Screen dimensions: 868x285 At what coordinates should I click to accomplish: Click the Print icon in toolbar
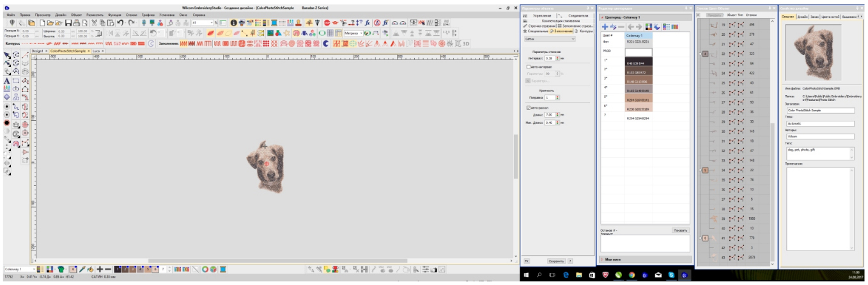tap(76, 22)
